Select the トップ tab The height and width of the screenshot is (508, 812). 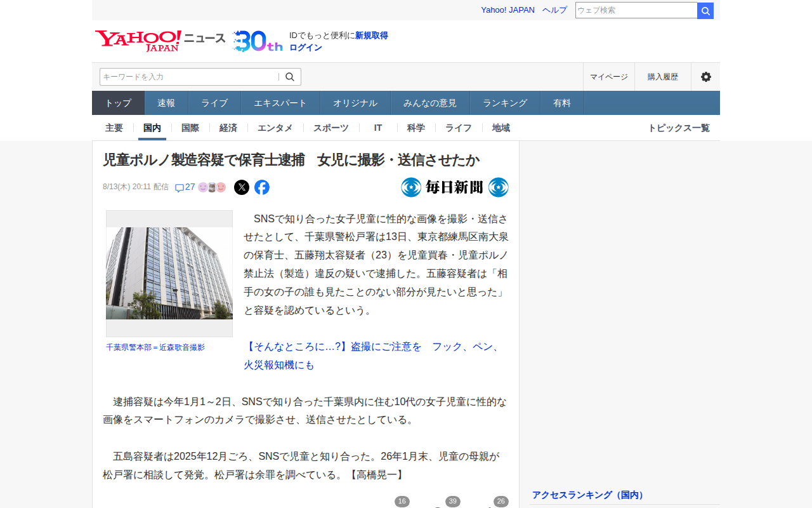[x=118, y=103]
